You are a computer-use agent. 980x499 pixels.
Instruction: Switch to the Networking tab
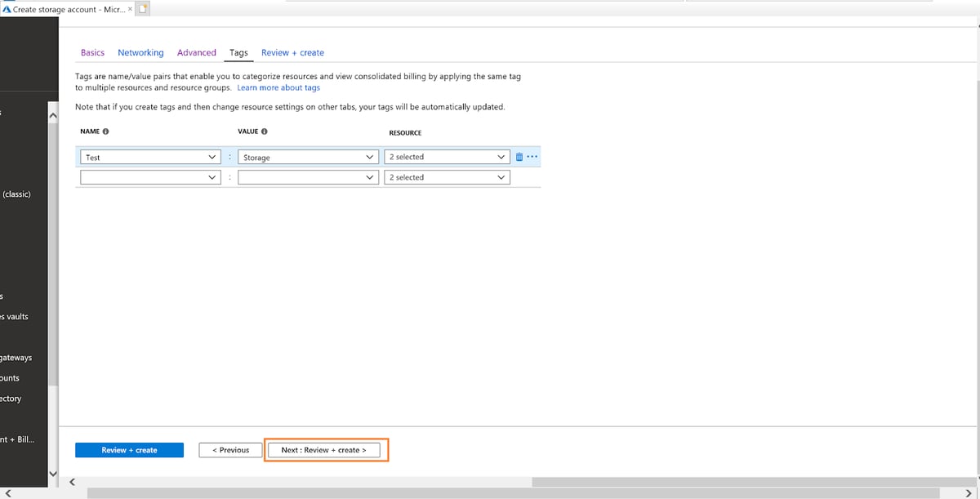140,53
